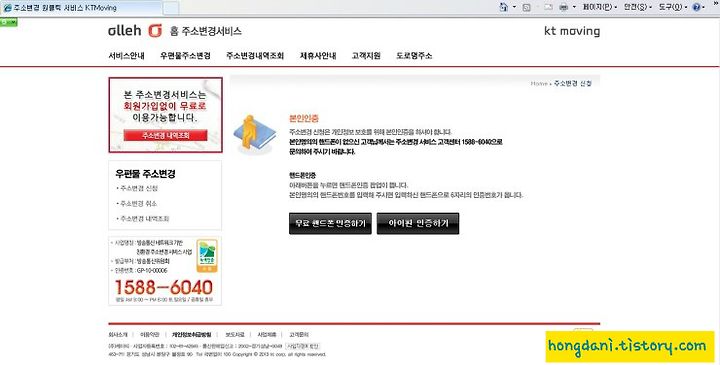Open a new blank browser tab
This screenshot has height=365, width=720.
pos(171,8)
